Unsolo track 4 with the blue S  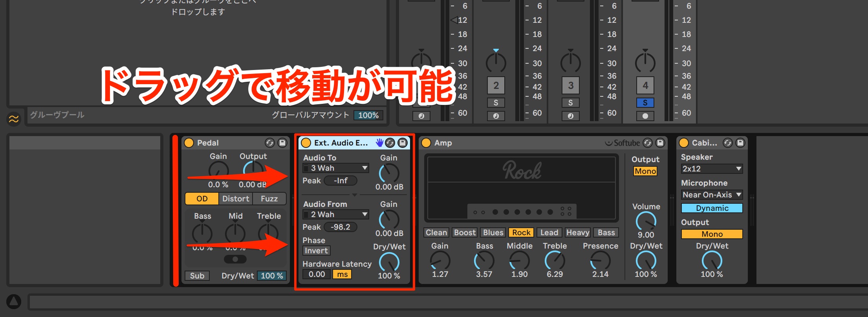pyautogui.click(x=645, y=103)
